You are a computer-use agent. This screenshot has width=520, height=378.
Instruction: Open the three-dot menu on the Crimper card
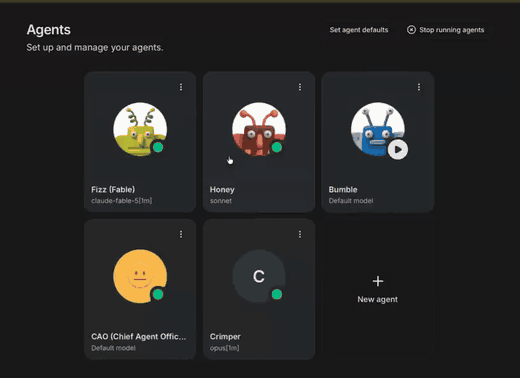pos(300,234)
